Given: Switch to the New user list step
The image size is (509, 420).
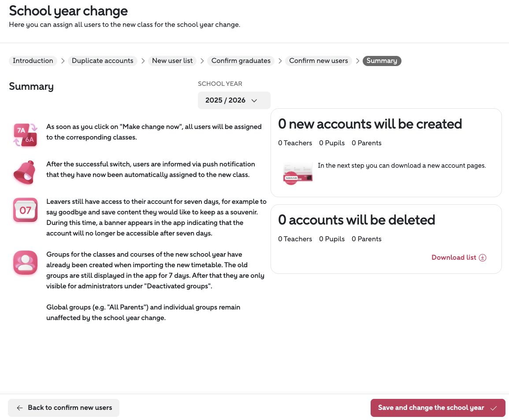Looking at the screenshot, I should click(x=172, y=61).
